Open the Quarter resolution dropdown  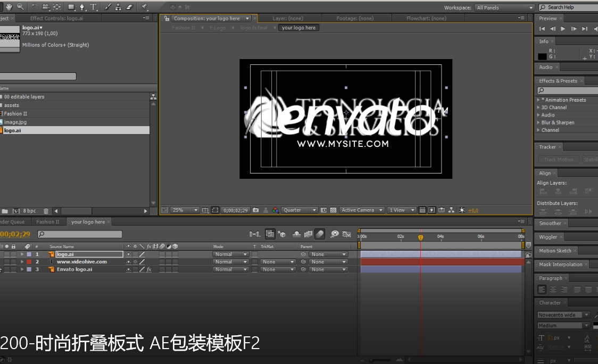[x=300, y=210]
